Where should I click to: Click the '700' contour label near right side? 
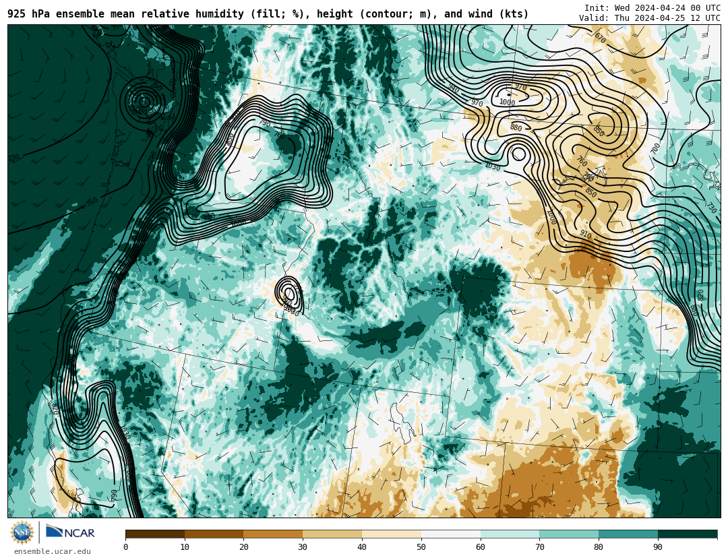pos(656,148)
